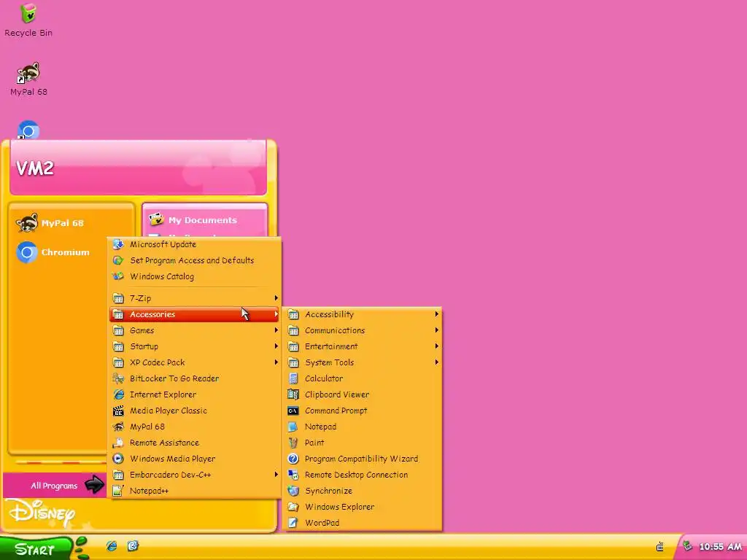This screenshot has height=560, width=747.
Task: Expand the System Tools submenu
Action: pos(362,363)
